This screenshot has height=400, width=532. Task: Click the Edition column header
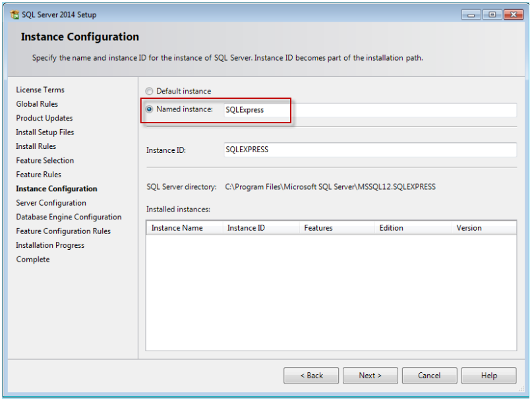point(392,227)
